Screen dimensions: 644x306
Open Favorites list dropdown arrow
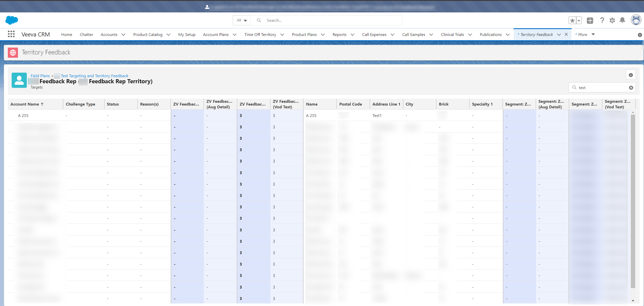579,21
